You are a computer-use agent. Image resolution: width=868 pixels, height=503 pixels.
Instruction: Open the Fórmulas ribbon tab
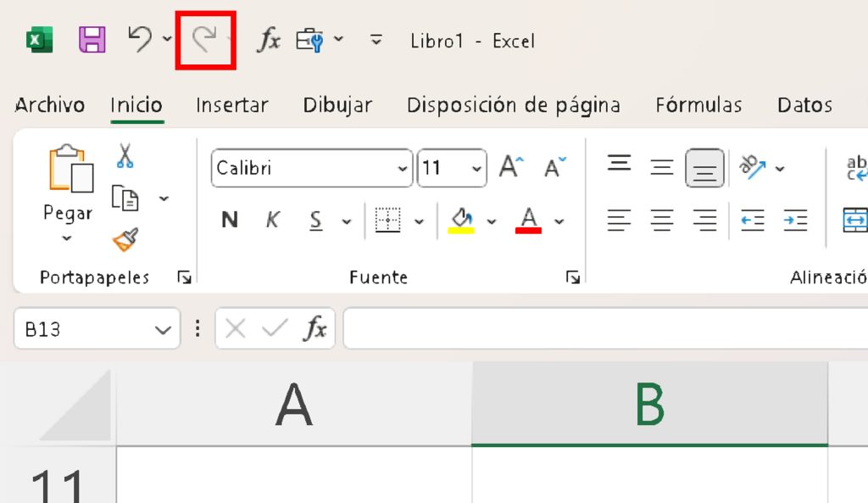698,105
